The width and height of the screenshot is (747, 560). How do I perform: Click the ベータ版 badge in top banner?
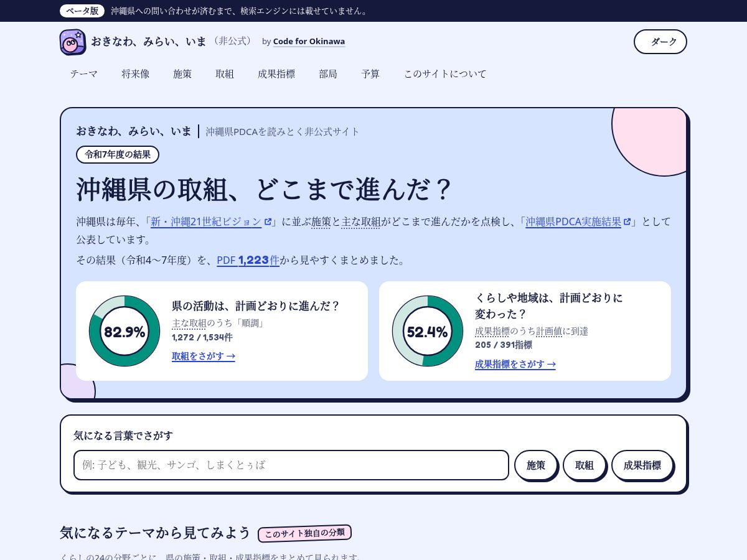pos(82,11)
